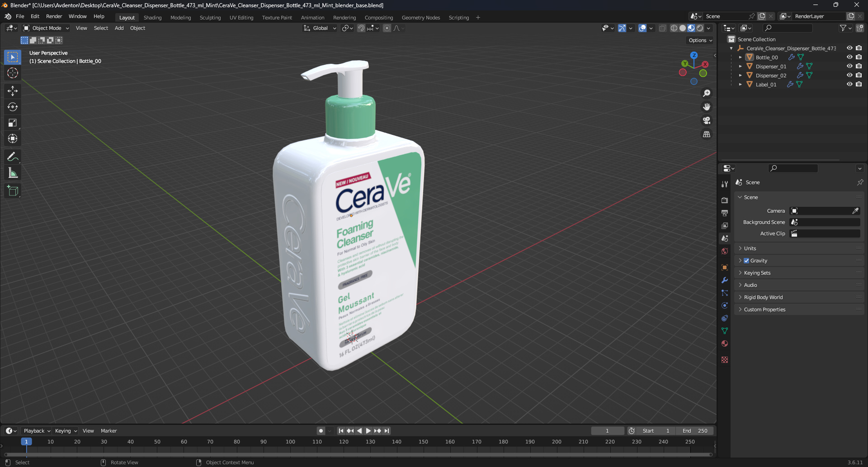
Task: Click the current frame number field
Action: 607,431
